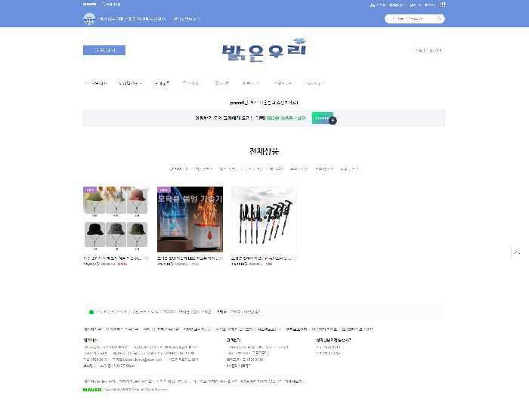
Task: Open the flame humidifier product title link
Action: pyautogui.click(x=190, y=258)
